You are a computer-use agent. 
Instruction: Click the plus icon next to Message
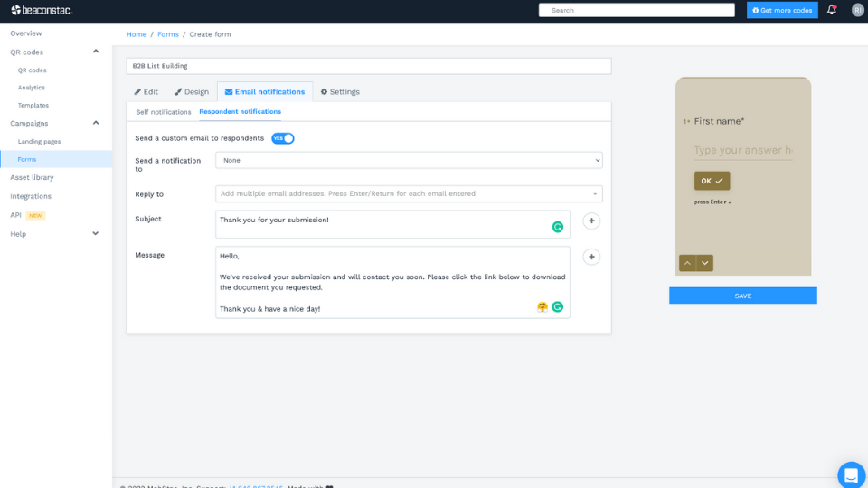[591, 257]
